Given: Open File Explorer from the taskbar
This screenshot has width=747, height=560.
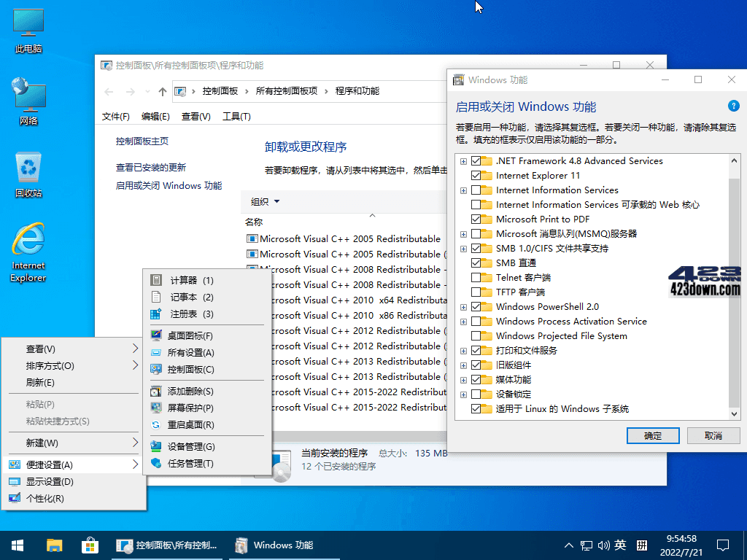Looking at the screenshot, I should tap(54, 545).
